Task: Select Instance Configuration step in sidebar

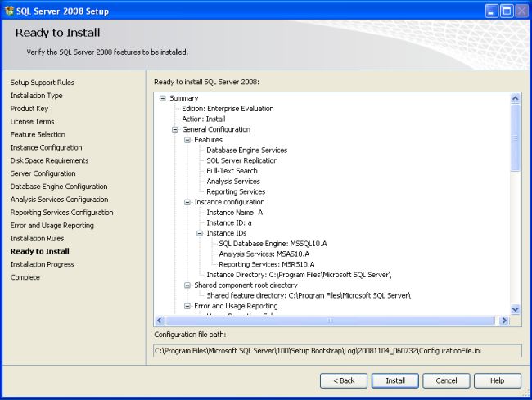Action: tap(46, 147)
